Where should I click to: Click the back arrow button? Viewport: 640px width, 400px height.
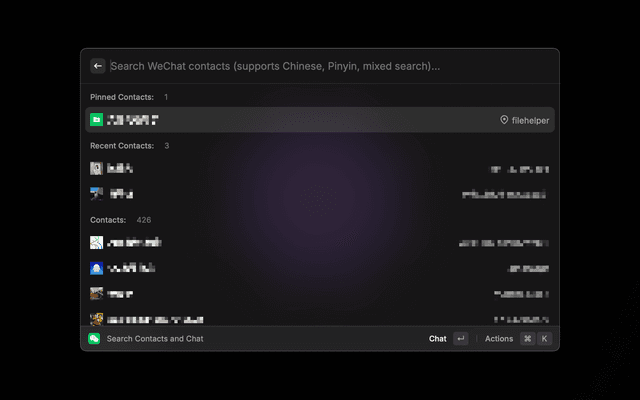point(98,66)
